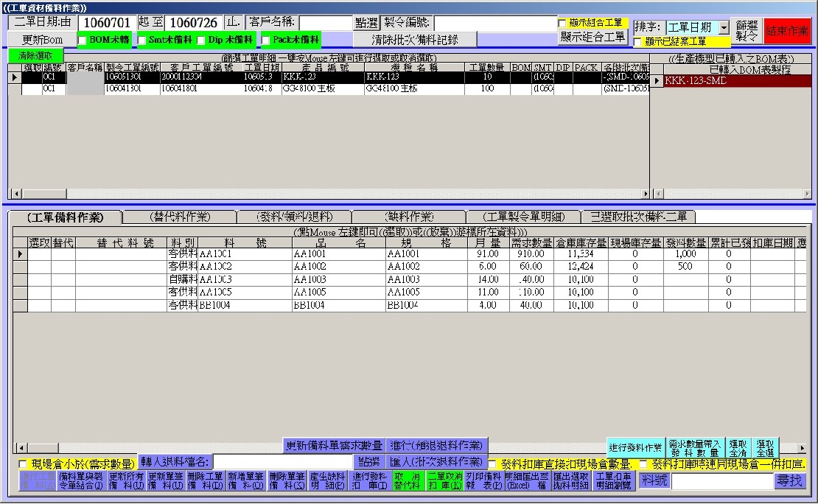Click the 備料單與製令單結合 button
Screen dimensions: 818x504
pyautogui.click(x=81, y=481)
